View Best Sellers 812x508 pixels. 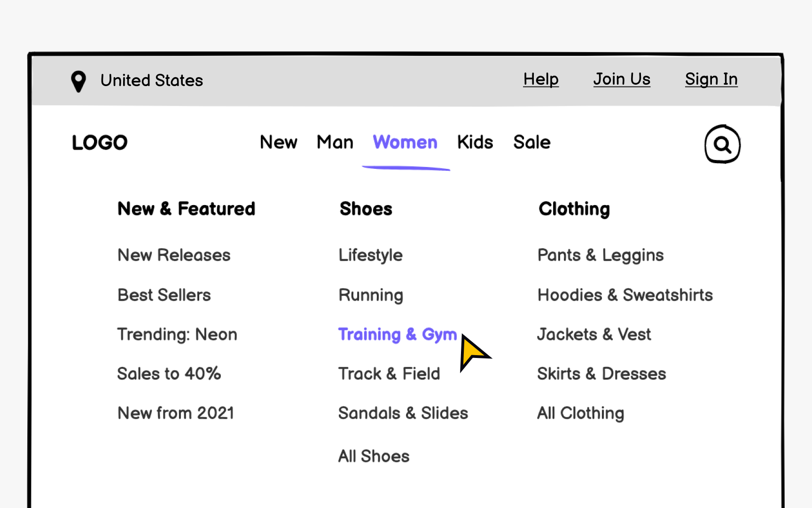[164, 295]
